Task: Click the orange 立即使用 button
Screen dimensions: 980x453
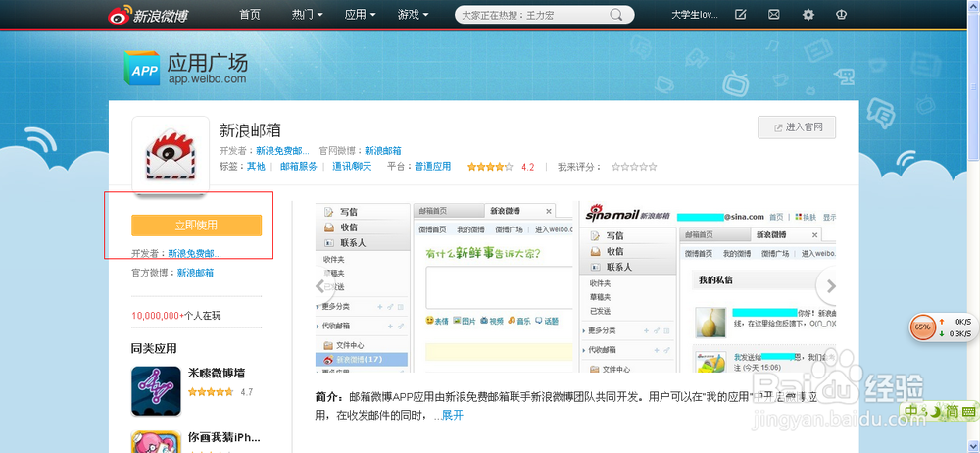Action: pyautogui.click(x=196, y=226)
